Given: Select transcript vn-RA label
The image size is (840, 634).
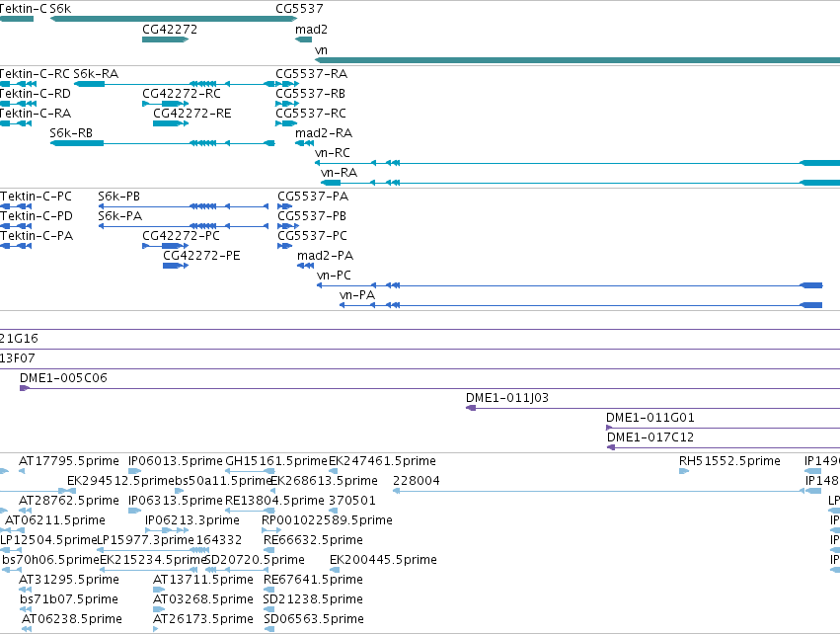Looking at the screenshot, I should [x=339, y=173].
